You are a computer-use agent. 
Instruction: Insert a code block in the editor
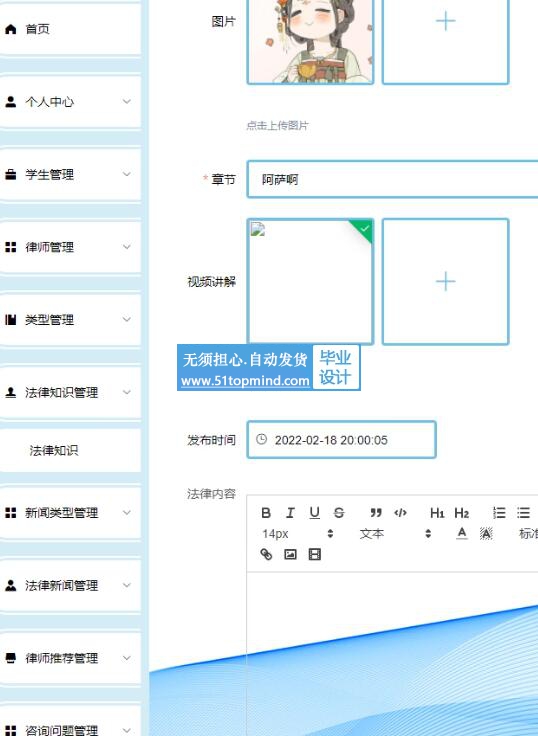[400, 513]
